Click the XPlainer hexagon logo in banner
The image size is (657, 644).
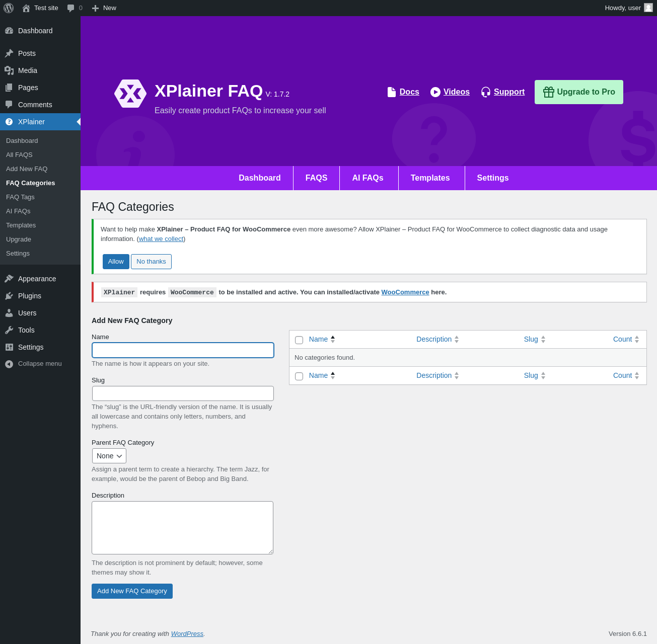tap(130, 94)
